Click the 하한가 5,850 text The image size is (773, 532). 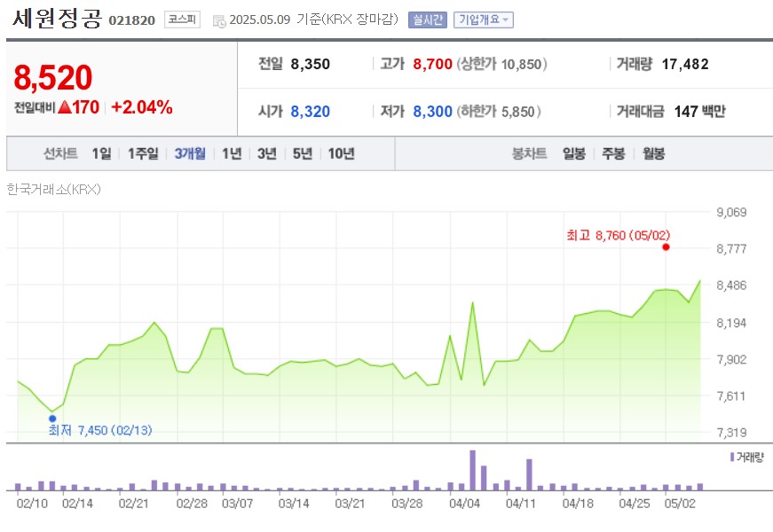(499, 112)
